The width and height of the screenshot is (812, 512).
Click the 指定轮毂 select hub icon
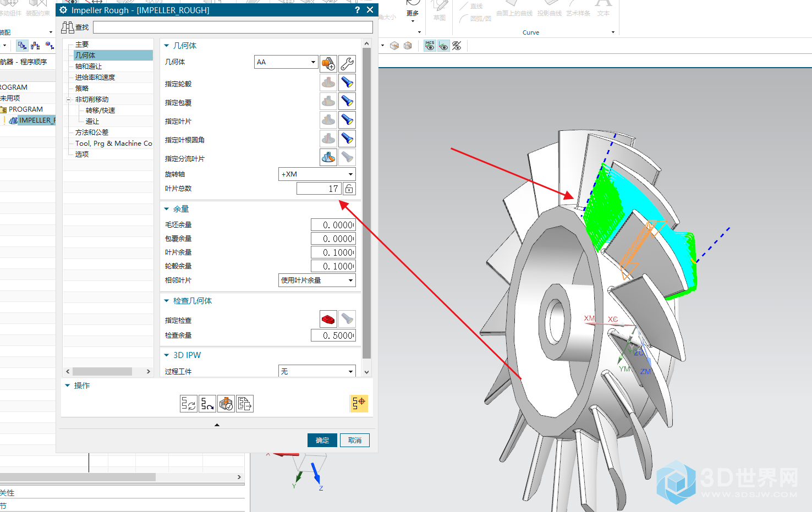[x=328, y=83]
